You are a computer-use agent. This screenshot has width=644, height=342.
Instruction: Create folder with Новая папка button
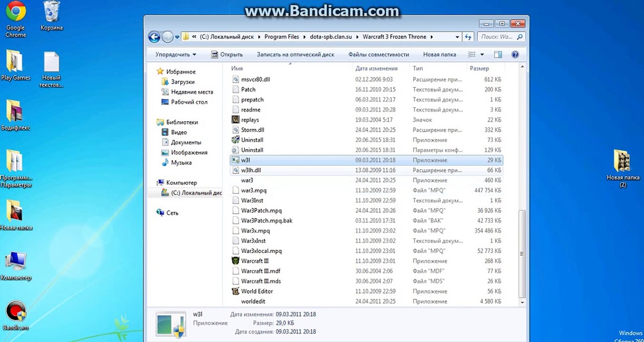click(440, 55)
